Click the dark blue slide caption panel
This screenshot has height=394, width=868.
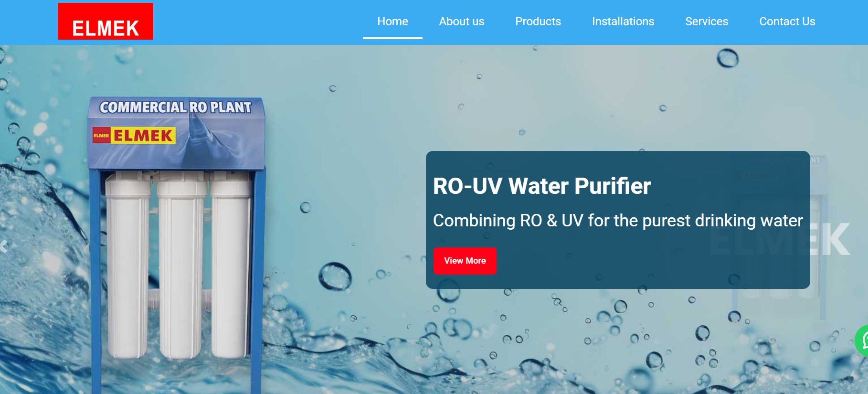(x=618, y=220)
